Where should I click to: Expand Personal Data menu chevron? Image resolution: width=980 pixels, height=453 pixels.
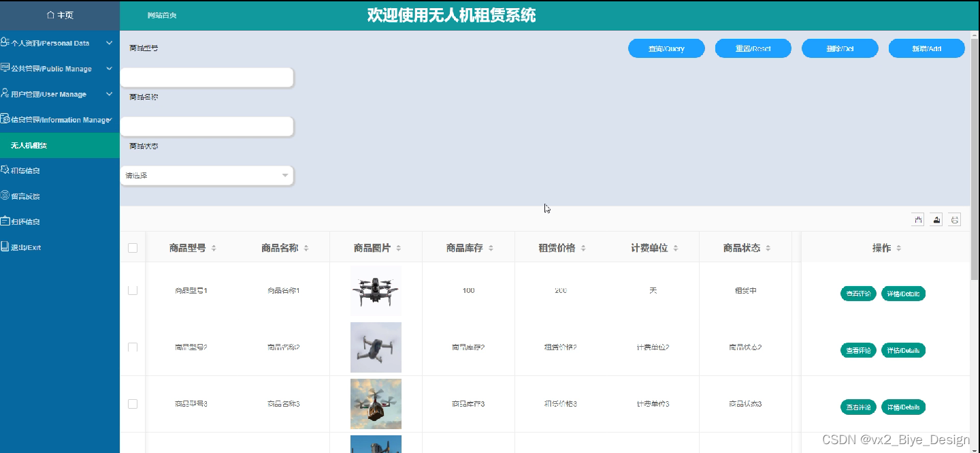tap(109, 43)
